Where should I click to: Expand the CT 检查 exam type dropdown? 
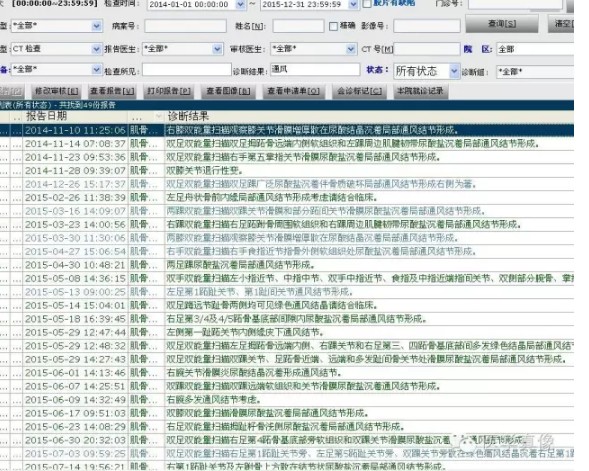coord(96,49)
